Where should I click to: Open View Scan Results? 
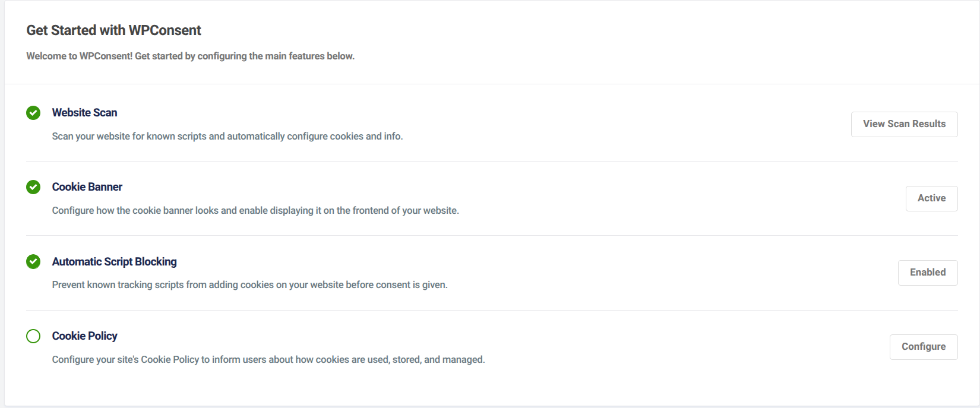point(904,124)
